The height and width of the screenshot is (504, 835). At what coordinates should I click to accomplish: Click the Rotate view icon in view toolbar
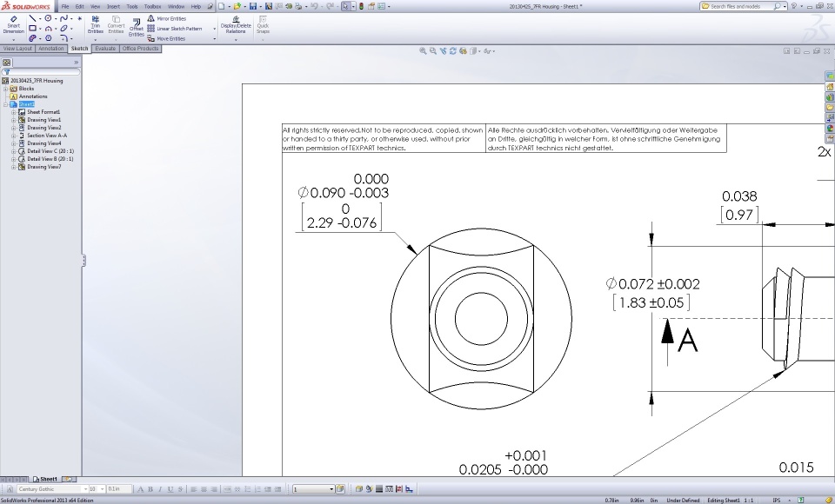click(x=453, y=51)
